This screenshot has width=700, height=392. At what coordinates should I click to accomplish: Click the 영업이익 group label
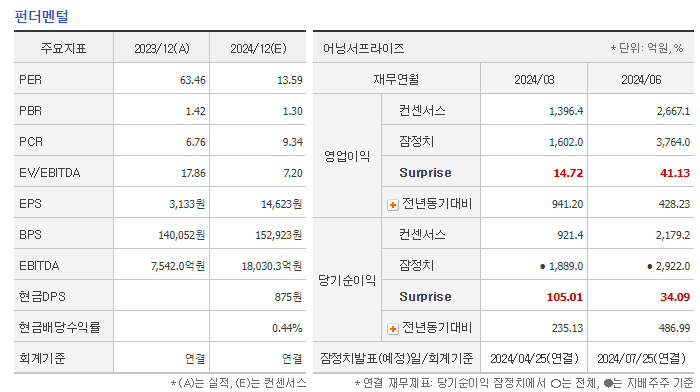tap(347, 156)
